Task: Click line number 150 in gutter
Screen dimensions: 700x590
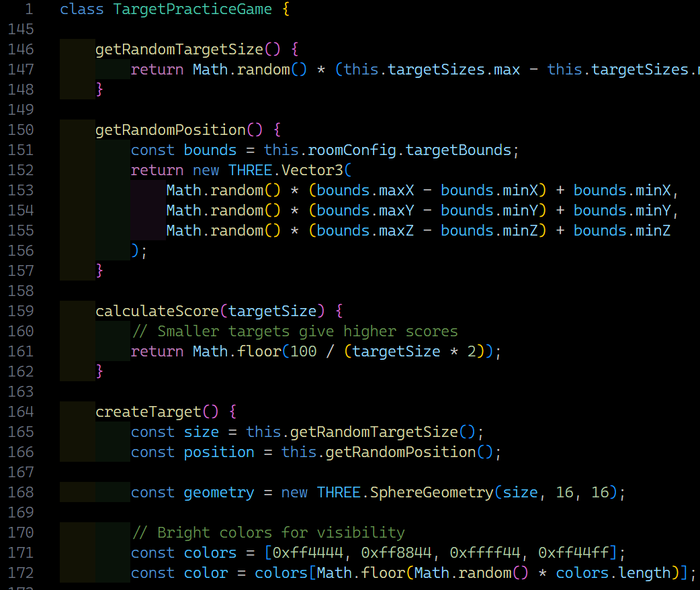Action: click(21, 130)
